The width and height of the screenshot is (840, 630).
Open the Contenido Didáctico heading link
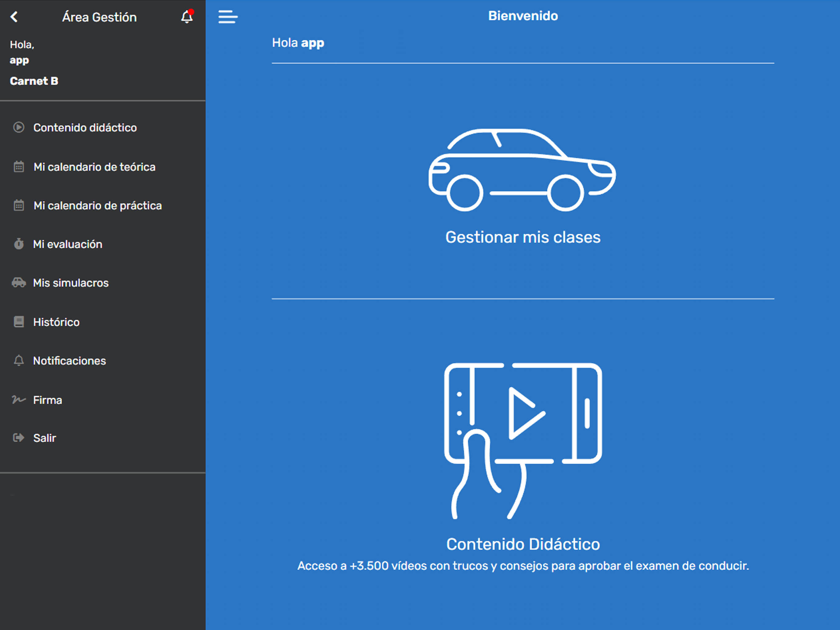pos(523,544)
